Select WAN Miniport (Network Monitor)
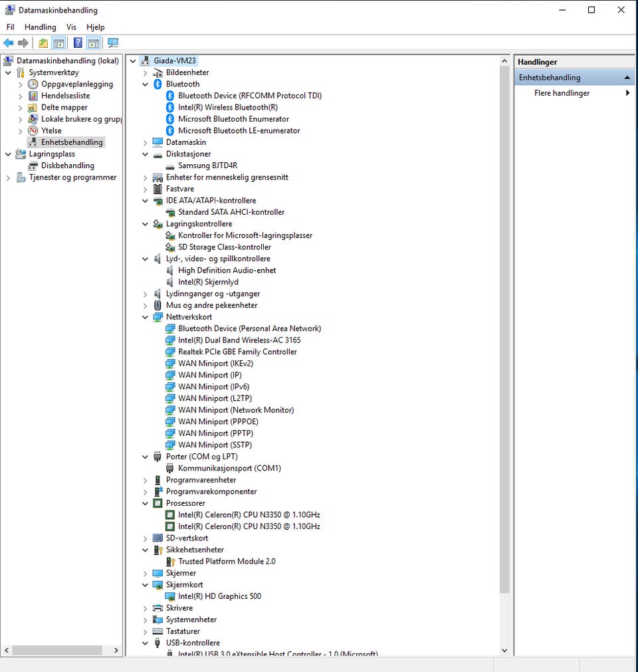638x672 pixels. click(x=236, y=410)
